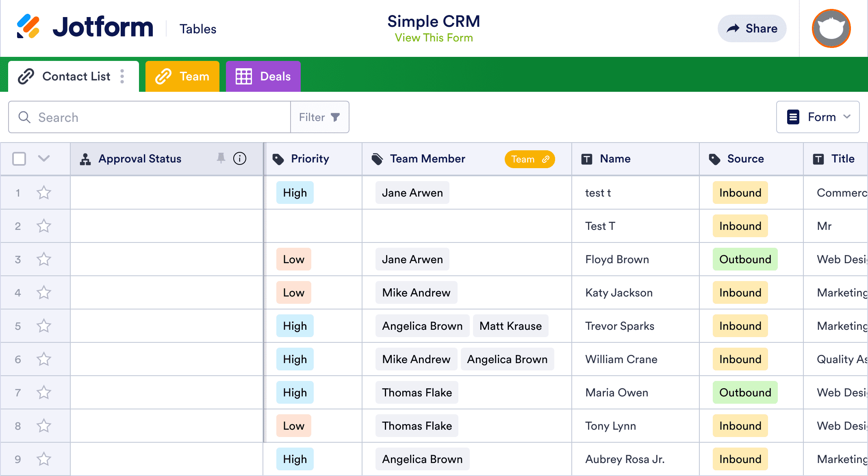
Task: Star the row for Maria Owen
Action: pyautogui.click(x=43, y=392)
